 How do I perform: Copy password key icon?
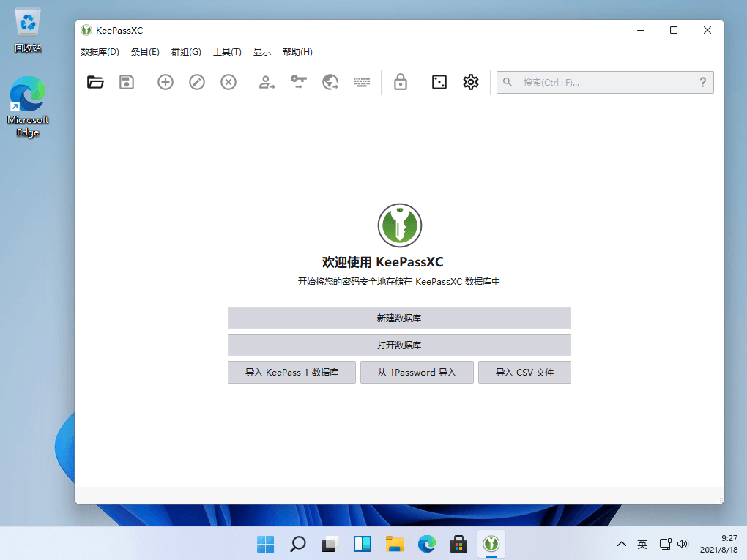coord(299,83)
